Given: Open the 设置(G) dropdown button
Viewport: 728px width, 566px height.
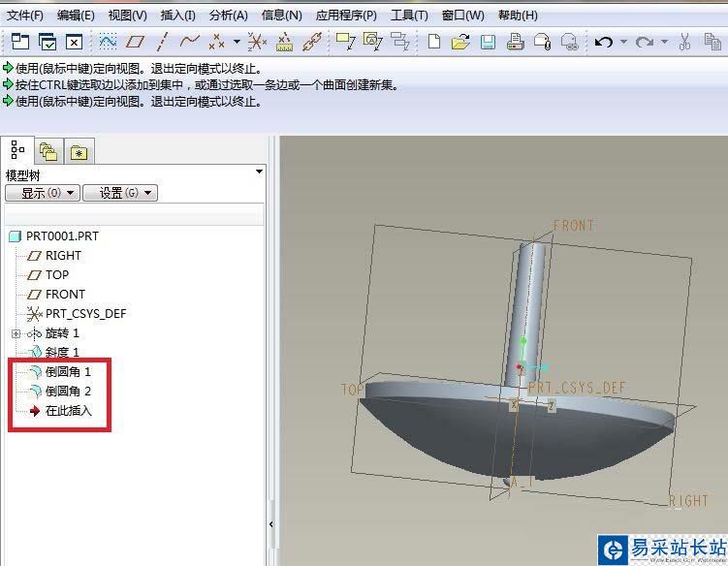Looking at the screenshot, I should pyautogui.click(x=120, y=193).
